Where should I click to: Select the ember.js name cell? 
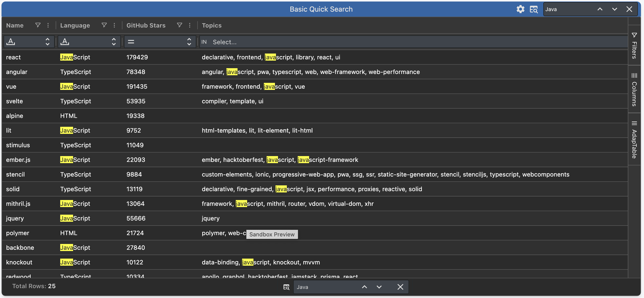tap(29, 160)
